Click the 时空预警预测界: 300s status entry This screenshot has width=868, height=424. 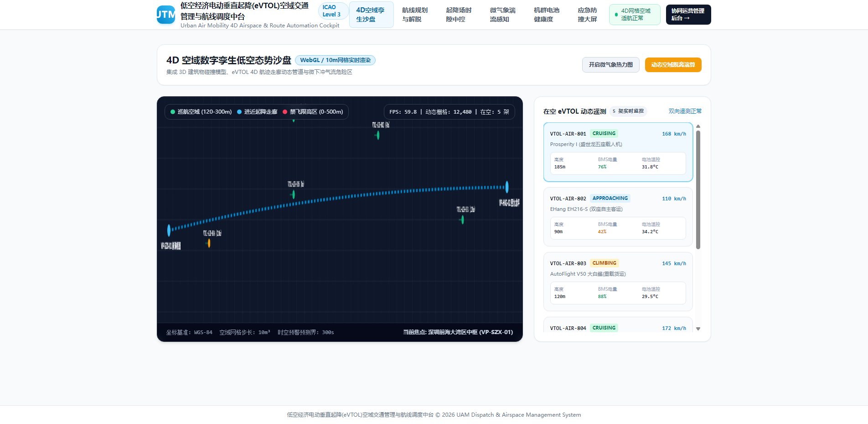point(306,332)
